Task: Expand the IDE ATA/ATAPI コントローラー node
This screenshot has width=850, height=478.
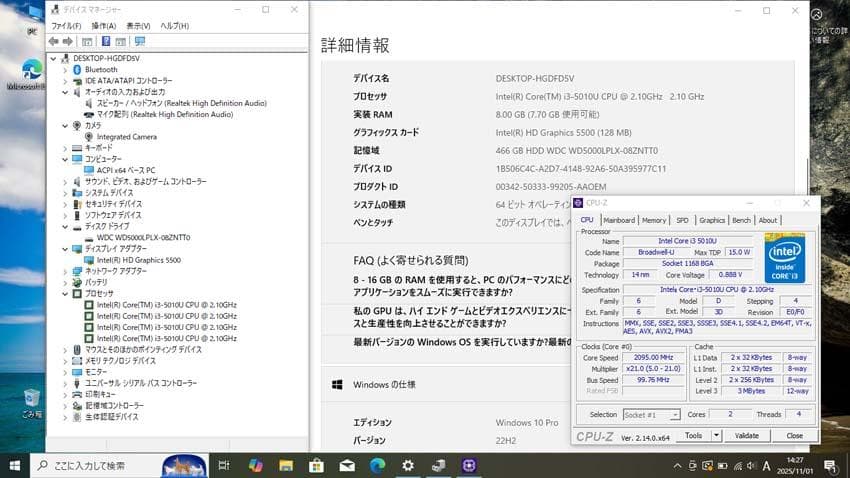Action: click(x=65, y=81)
